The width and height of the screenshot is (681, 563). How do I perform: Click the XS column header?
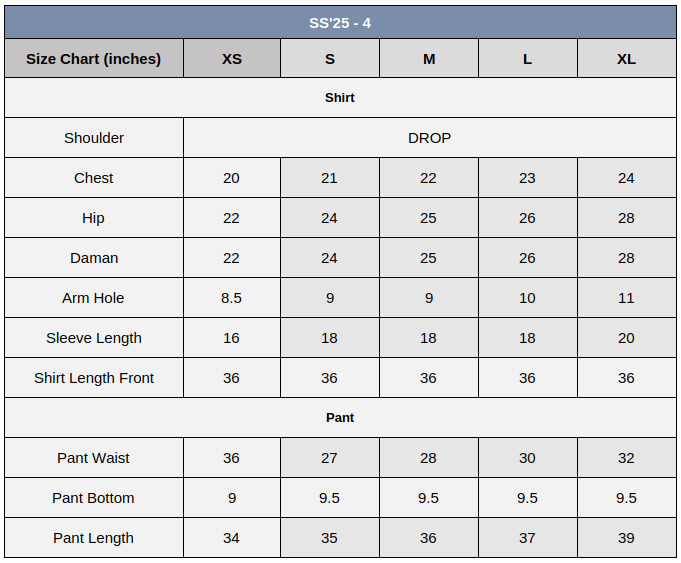click(x=231, y=59)
